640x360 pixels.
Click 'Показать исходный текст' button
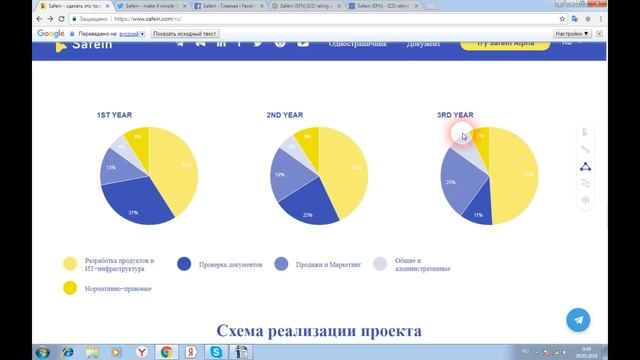184,34
